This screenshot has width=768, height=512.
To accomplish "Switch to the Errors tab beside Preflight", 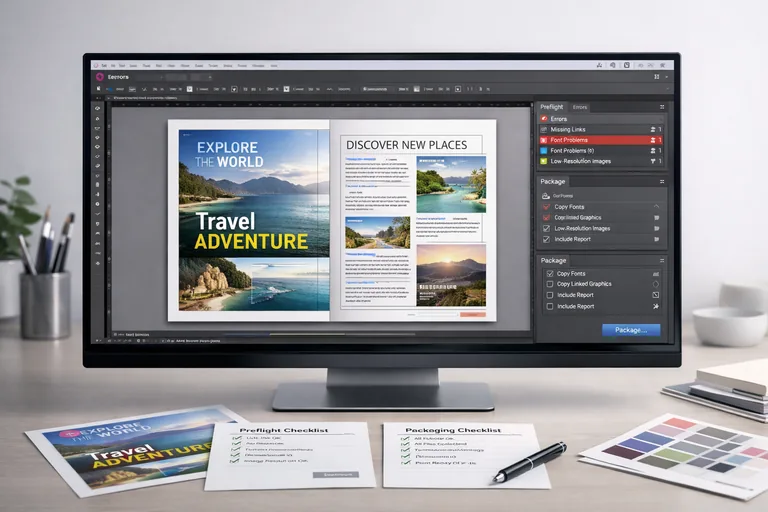I will [581, 106].
